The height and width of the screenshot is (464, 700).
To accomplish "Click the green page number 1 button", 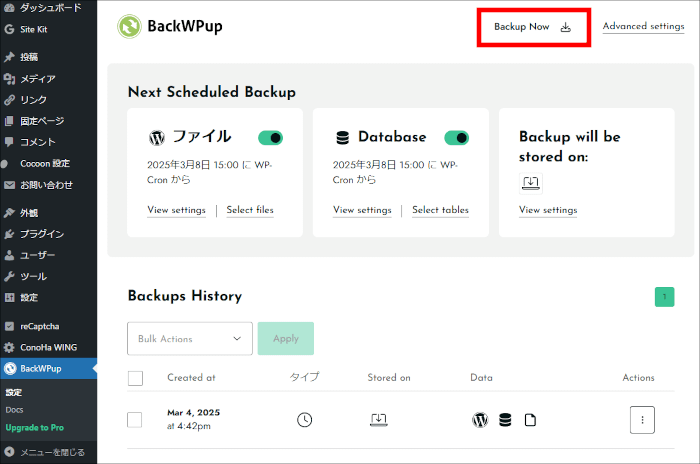I will pyautogui.click(x=664, y=297).
